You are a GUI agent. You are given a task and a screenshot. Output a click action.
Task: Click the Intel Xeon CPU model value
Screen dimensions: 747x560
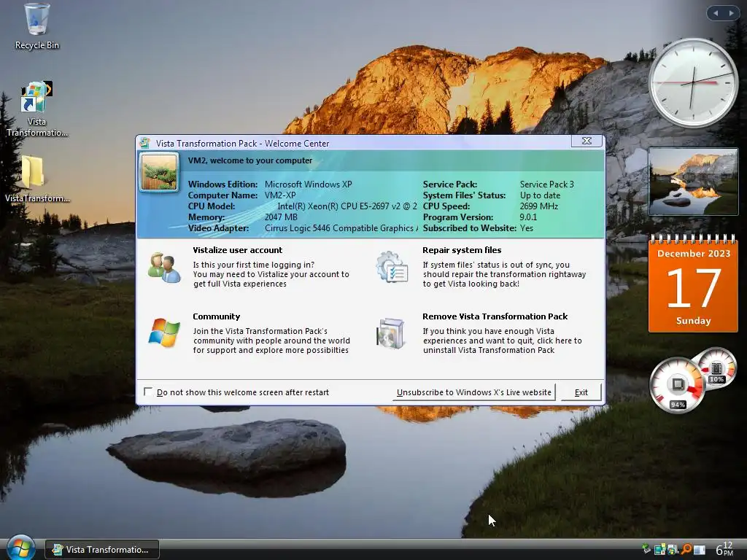(347, 206)
